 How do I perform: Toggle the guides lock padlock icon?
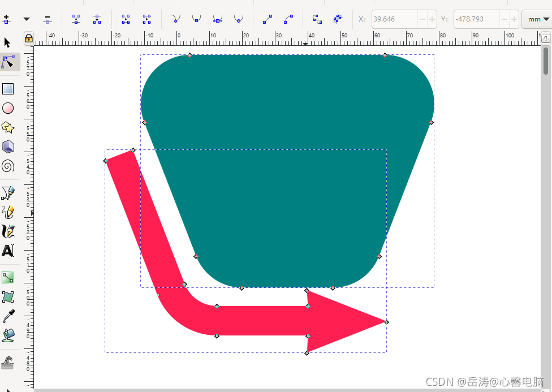[29, 38]
